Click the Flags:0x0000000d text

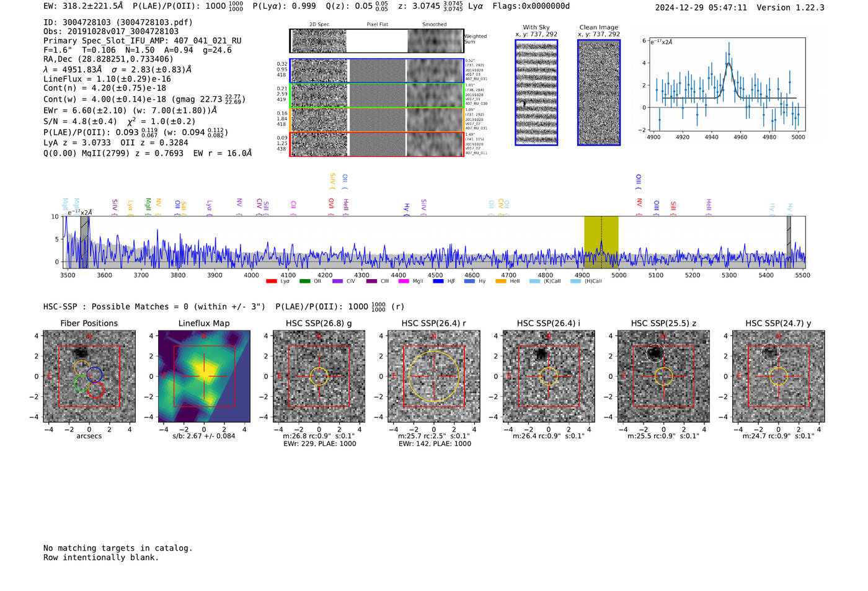point(531,6)
